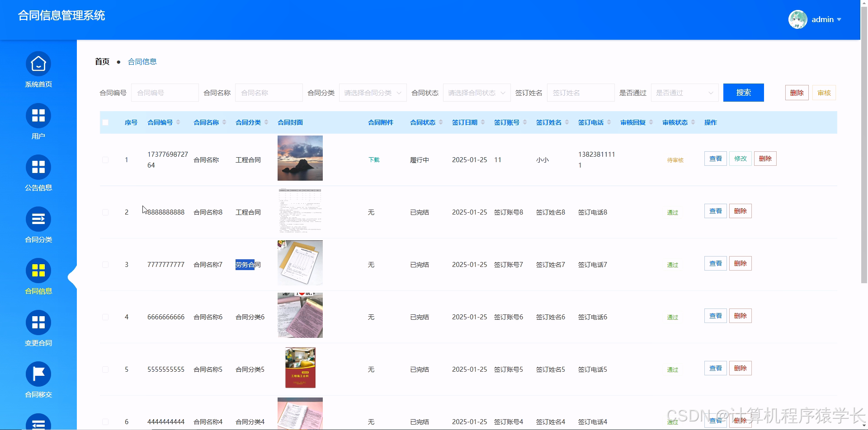Open the 请选择合同状态 dropdown
Viewport: 868px width, 430px height.
click(x=476, y=93)
